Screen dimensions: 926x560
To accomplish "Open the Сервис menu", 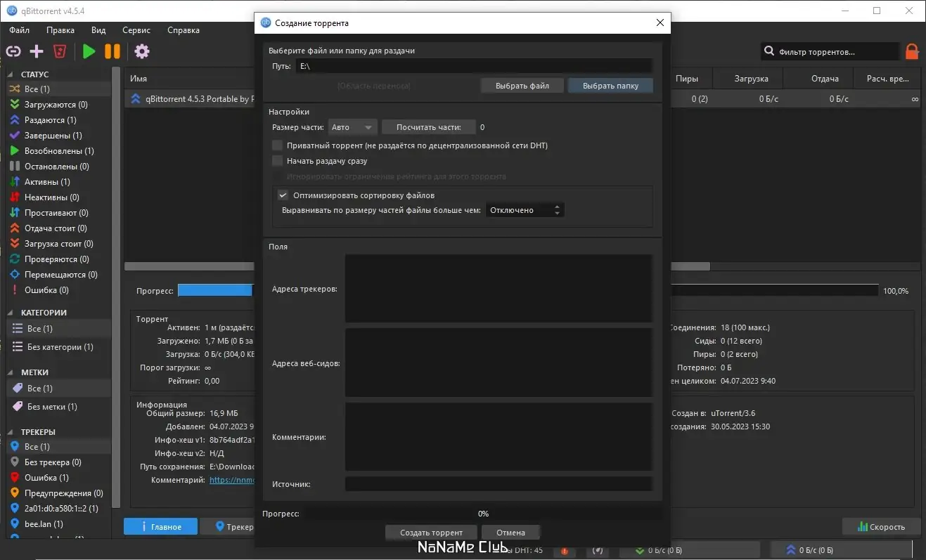I will pos(136,30).
